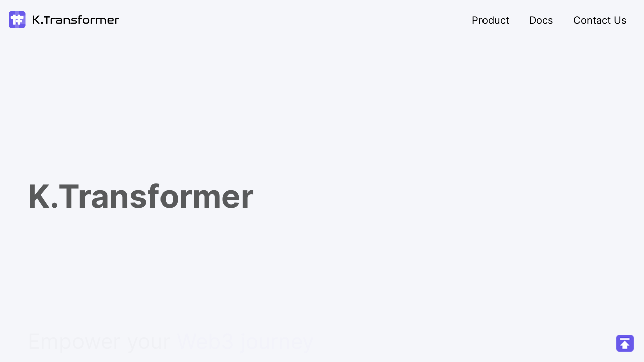Click the faded word Web3 in tagline
The image size is (644, 362).
(x=205, y=342)
